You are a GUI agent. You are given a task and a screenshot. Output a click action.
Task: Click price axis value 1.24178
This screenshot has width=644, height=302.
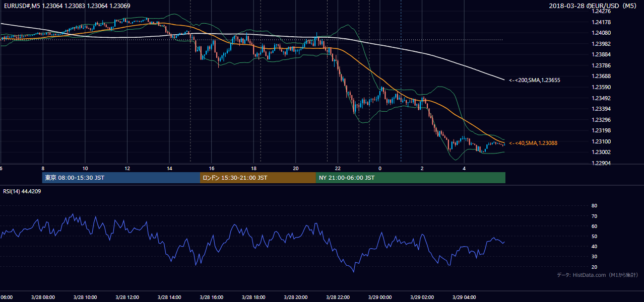point(601,22)
